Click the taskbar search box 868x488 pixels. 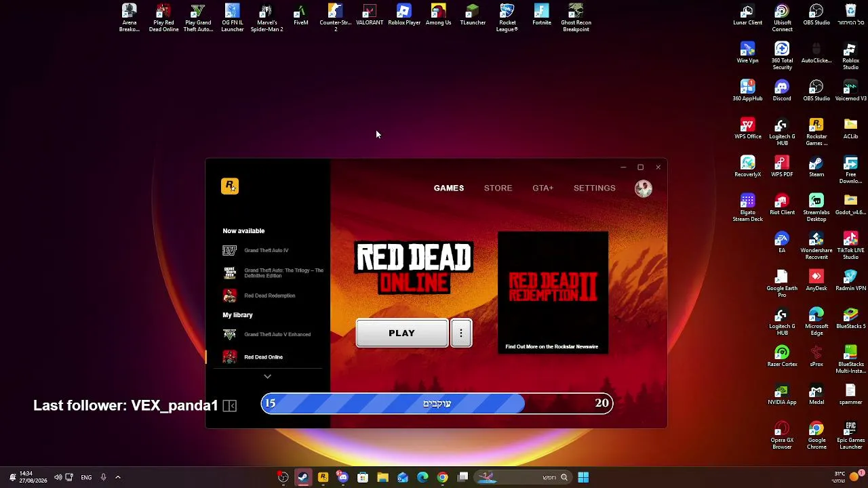521,477
